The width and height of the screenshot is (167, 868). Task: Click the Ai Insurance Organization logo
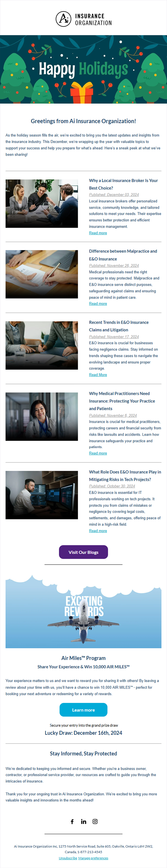click(84, 19)
